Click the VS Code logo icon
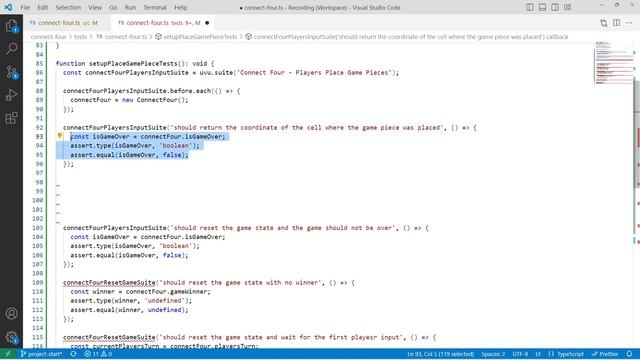This screenshot has width=640, height=360. 8,7
